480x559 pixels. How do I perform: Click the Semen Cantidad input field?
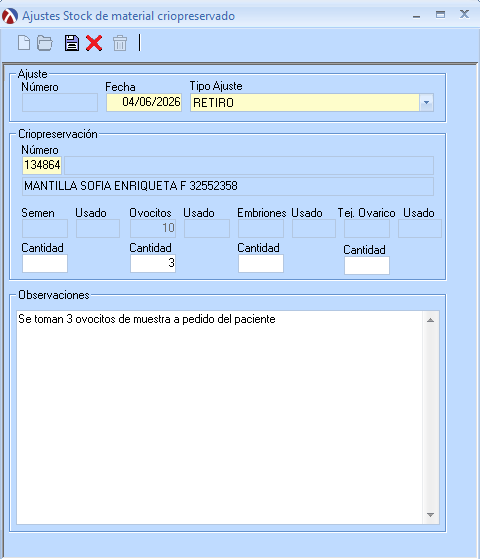coord(45,263)
